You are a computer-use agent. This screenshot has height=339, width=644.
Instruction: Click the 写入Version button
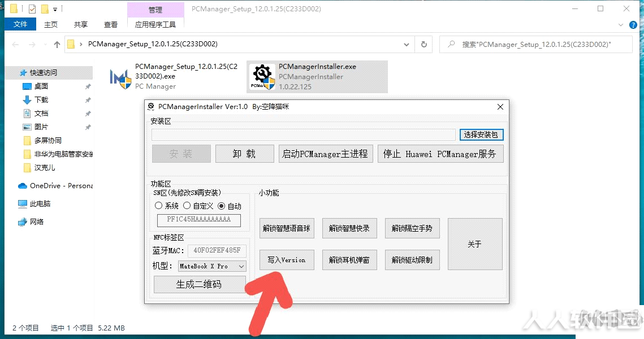[x=287, y=260]
